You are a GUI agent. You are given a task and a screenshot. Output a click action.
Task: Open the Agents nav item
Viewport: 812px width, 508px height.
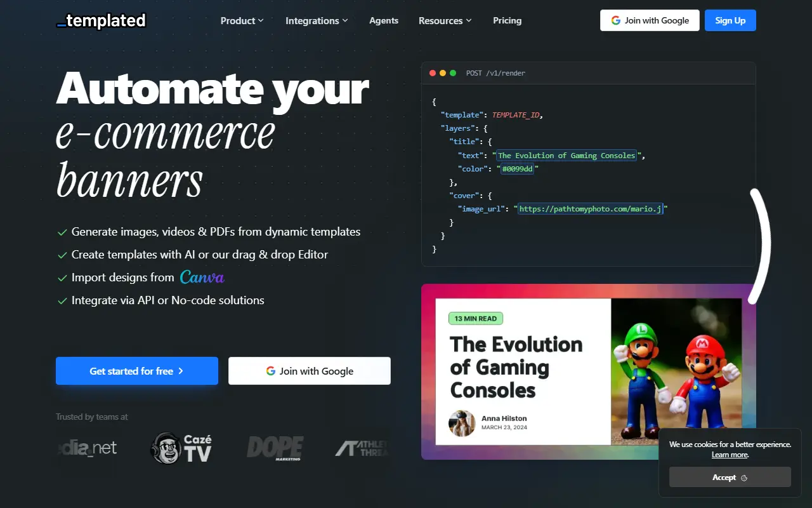pos(384,20)
